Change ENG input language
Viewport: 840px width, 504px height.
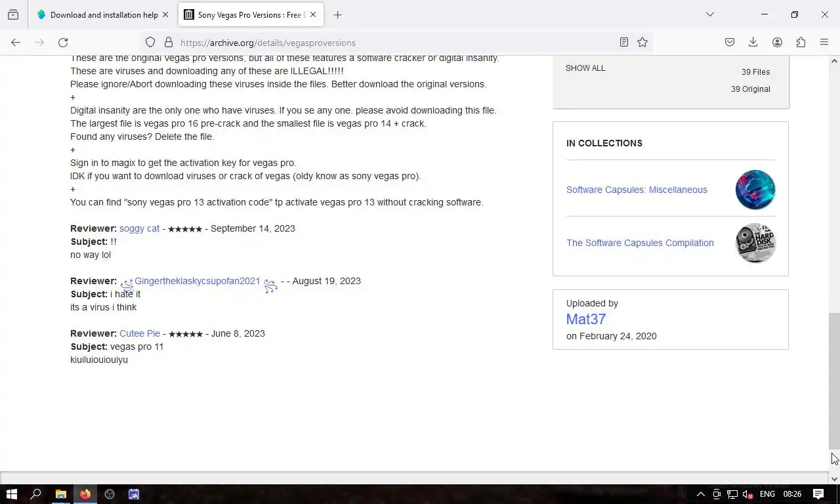tap(767, 494)
